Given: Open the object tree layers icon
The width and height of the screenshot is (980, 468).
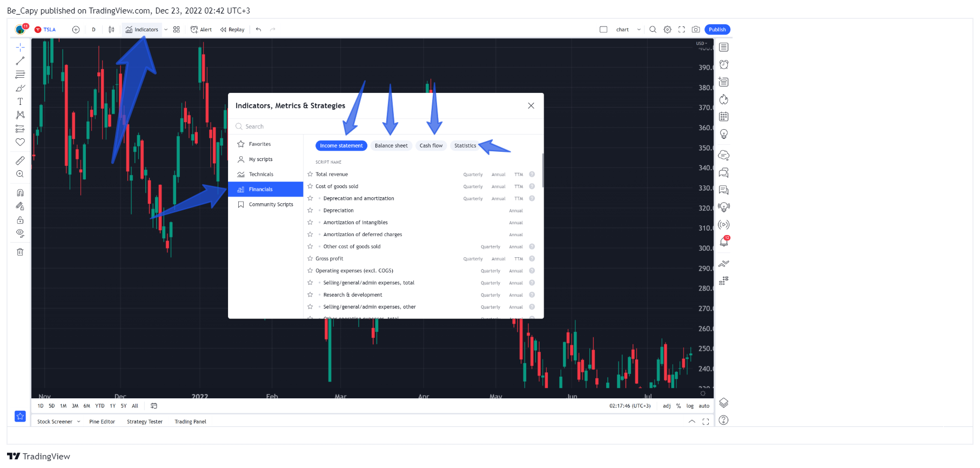Looking at the screenshot, I should pyautogui.click(x=724, y=403).
